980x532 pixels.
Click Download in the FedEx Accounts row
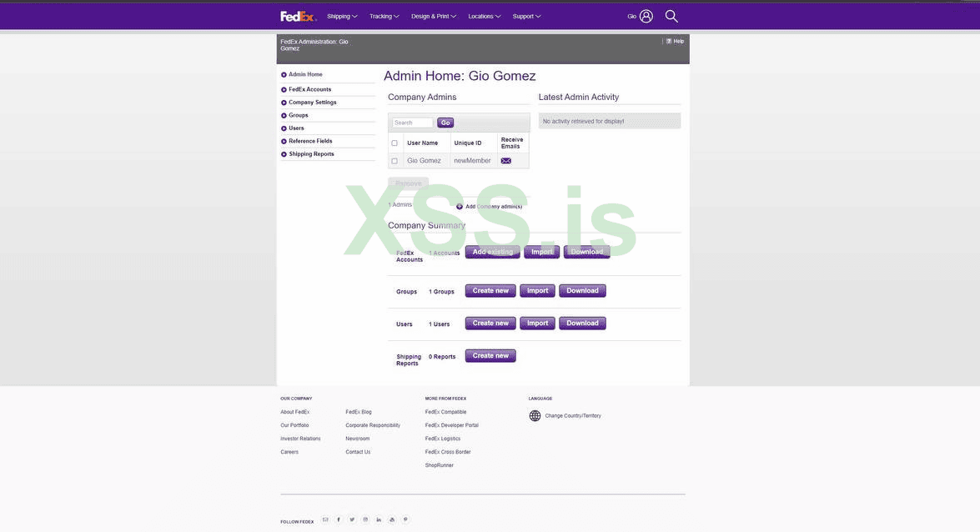[587, 252]
